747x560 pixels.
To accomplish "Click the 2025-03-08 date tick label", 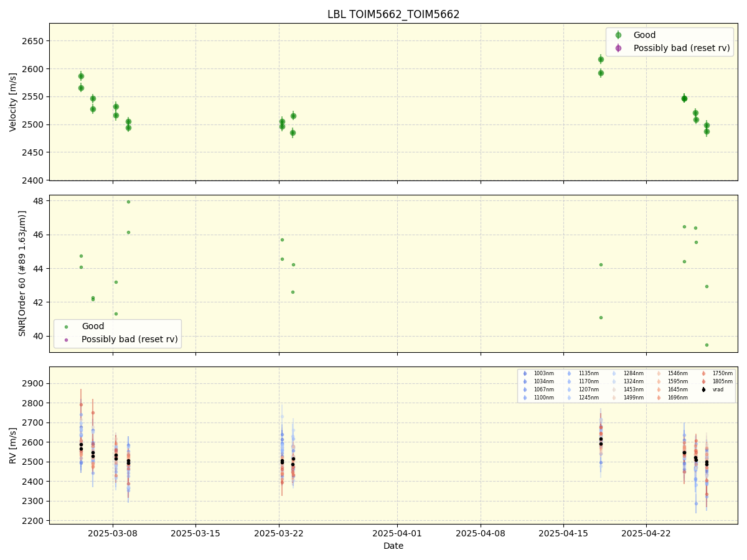I will (113, 533).
